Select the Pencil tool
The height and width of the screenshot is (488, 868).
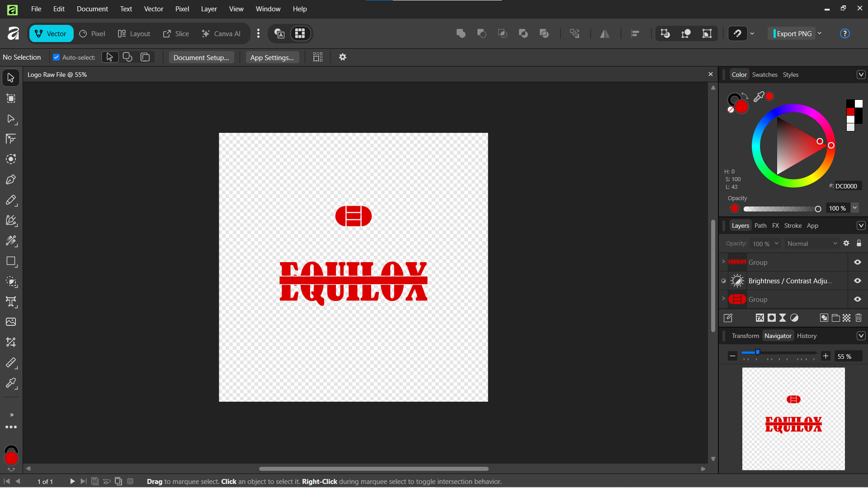pos(11,200)
